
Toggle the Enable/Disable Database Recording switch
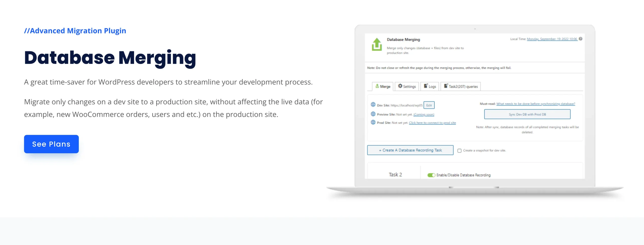tap(431, 175)
